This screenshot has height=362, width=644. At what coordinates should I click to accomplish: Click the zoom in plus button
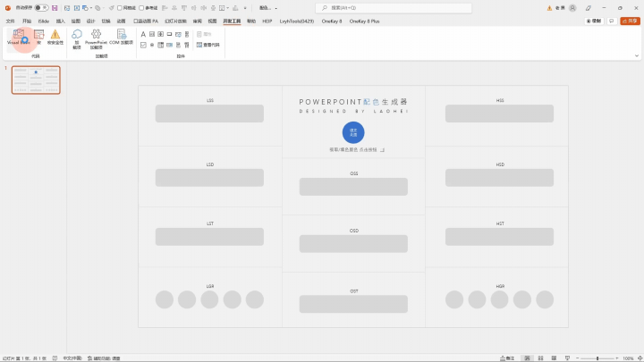coord(617,358)
